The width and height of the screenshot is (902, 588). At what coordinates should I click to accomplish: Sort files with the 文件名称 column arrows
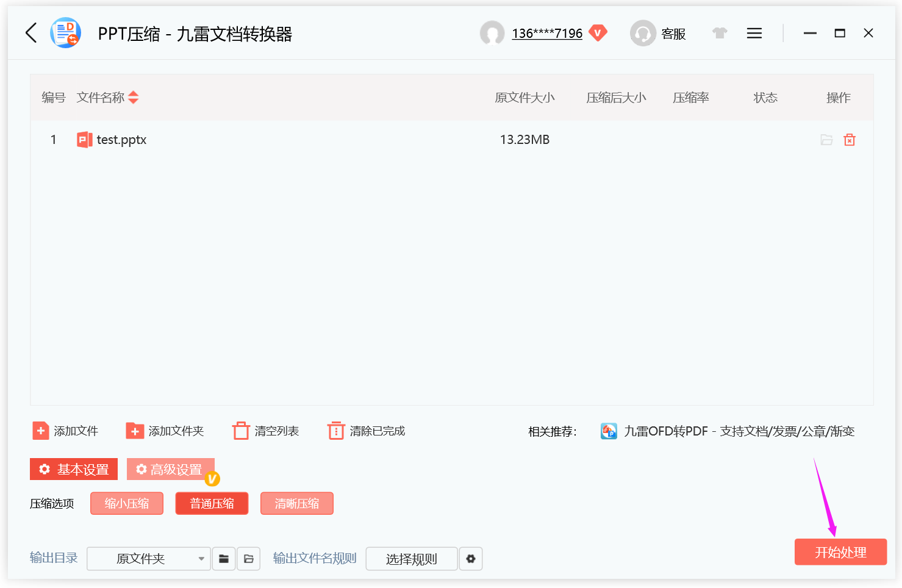point(133,97)
